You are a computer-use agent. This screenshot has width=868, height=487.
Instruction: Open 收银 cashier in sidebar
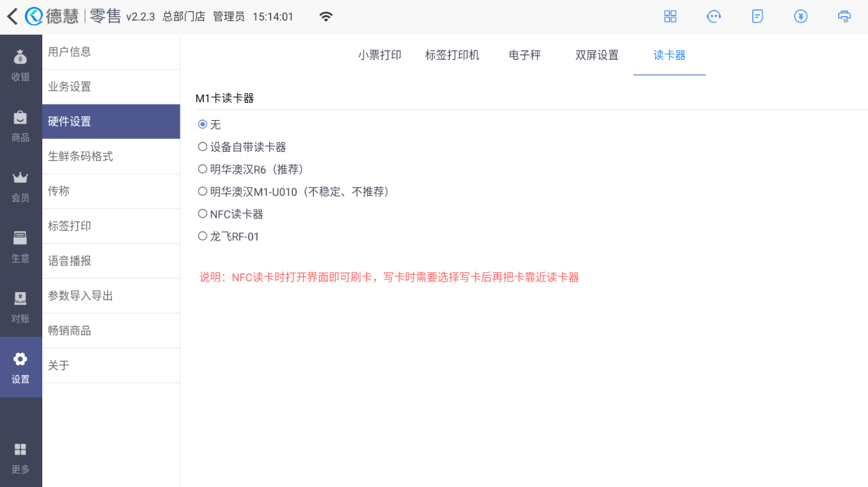pos(21,65)
